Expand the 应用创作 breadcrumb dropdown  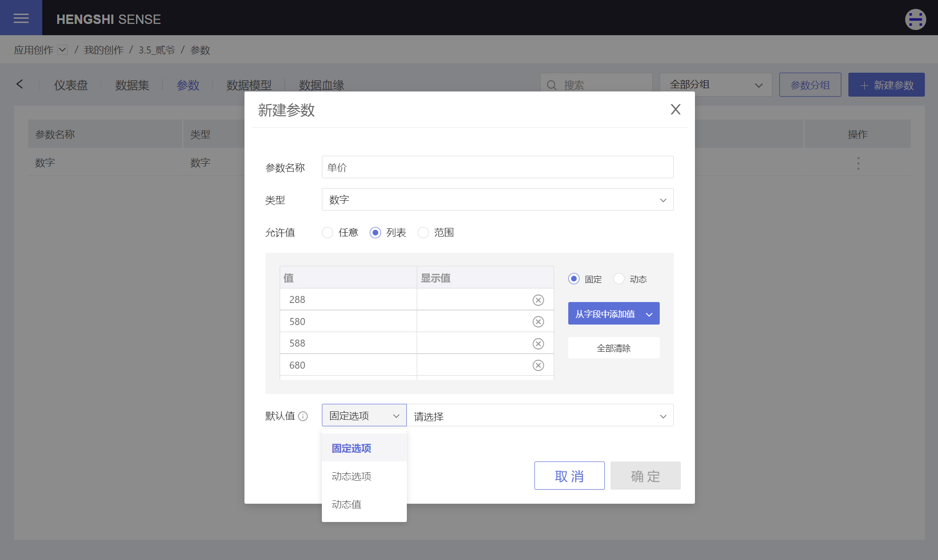click(x=62, y=50)
